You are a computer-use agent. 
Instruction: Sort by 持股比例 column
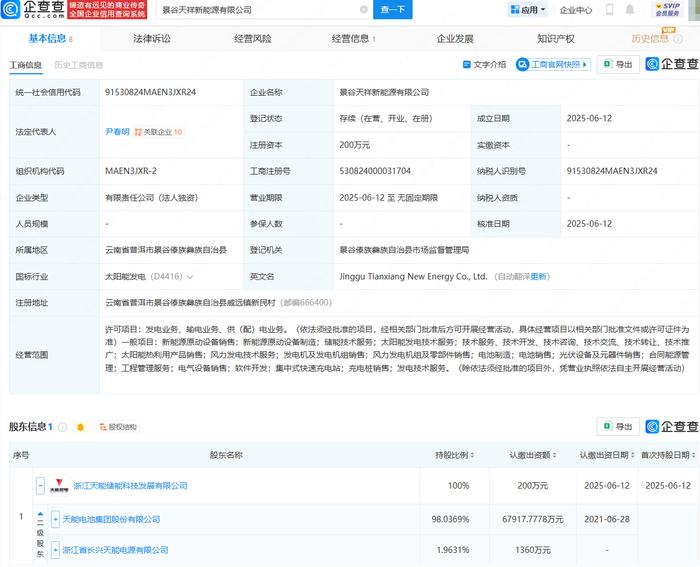coord(455,455)
